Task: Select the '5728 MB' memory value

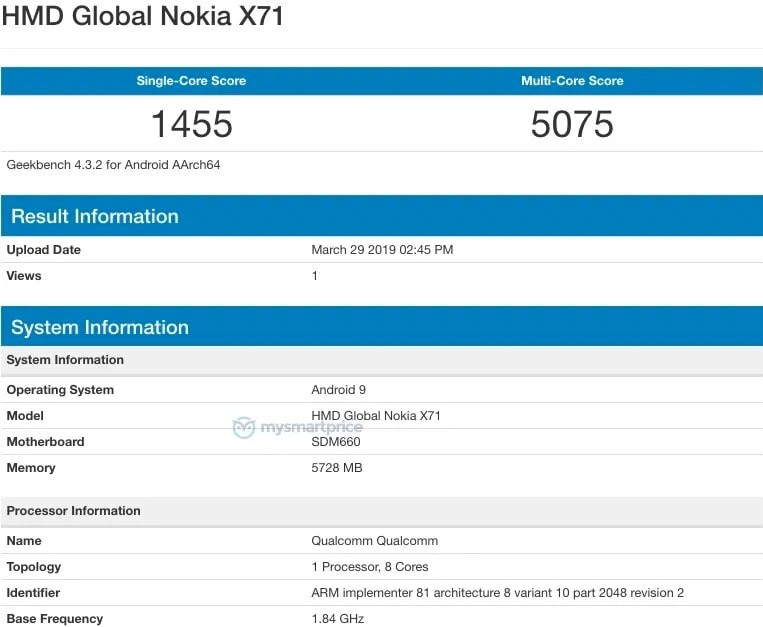Action: click(x=337, y=468)
